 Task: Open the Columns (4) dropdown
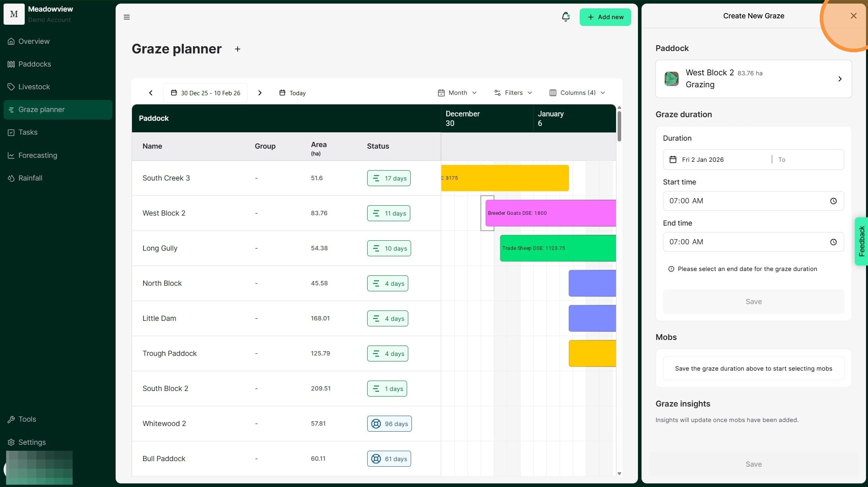pos(577,93)
